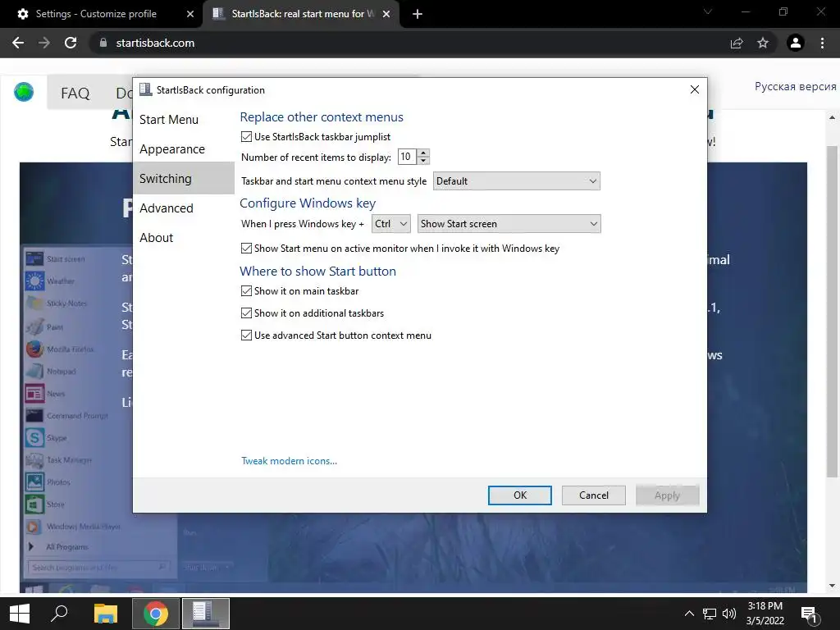Open the Windows Start button
Image resolution: width=840 pixels, height=630 pixels.
click(20, 614)
